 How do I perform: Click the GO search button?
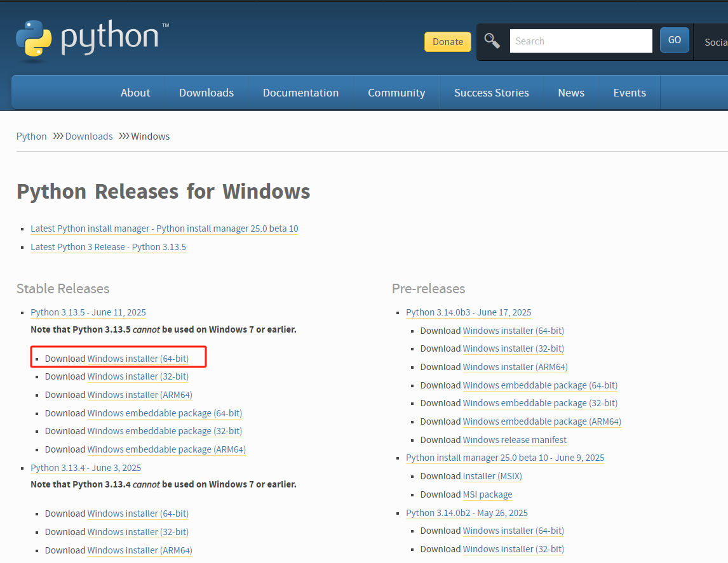674,40
